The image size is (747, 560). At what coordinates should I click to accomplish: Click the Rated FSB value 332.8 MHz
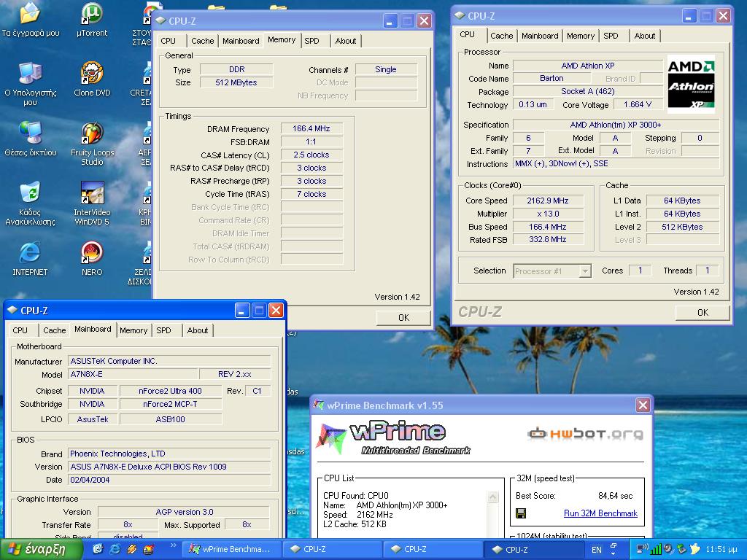click(x=548, y=239)
